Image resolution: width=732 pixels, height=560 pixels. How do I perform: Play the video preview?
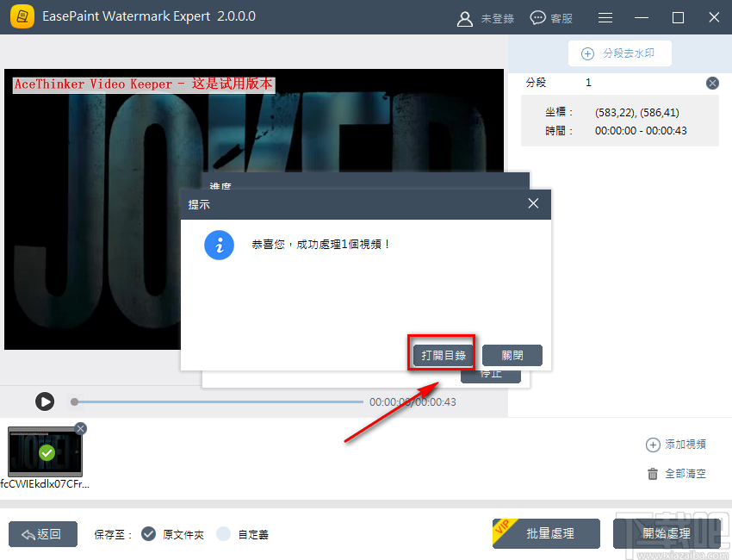pos(45,401)
